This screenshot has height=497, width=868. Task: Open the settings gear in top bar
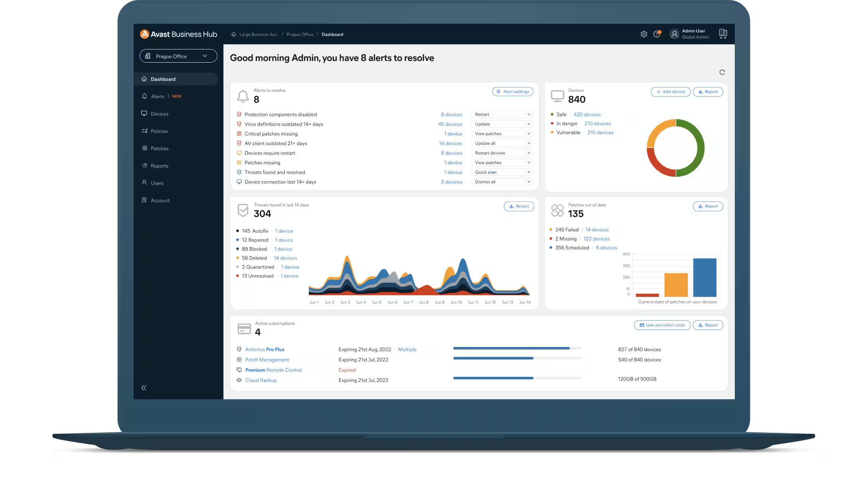point(643,34)
